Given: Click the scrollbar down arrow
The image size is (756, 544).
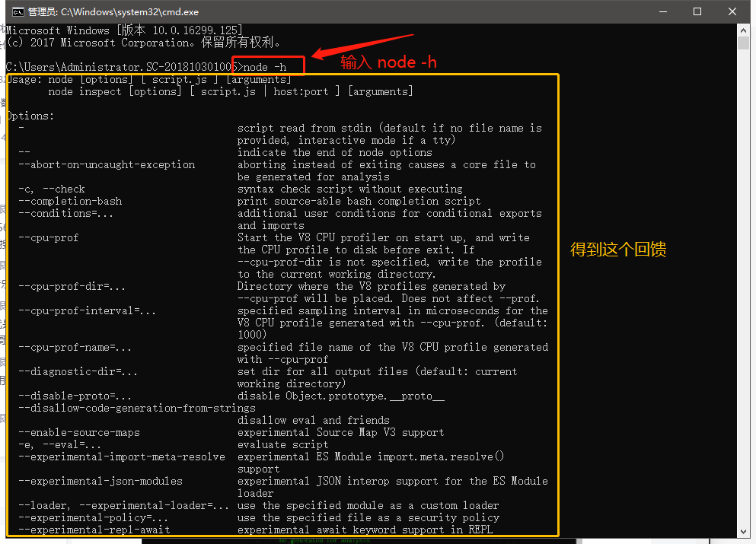Looking at the screenshot, I should tap(744, 532).
